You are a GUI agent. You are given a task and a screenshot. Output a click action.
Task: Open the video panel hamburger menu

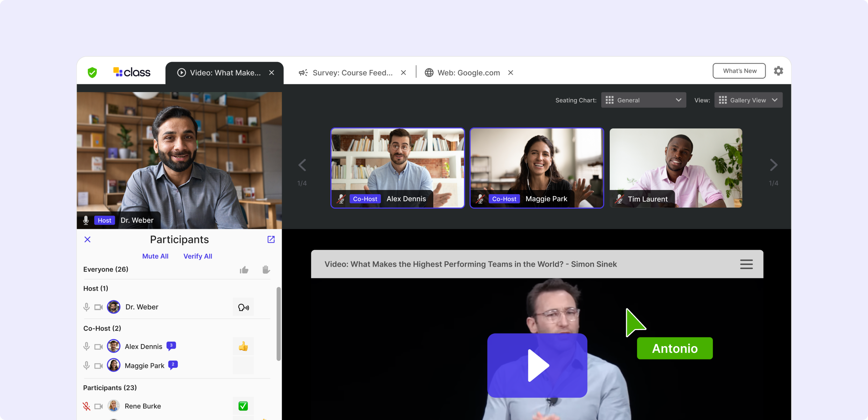click(x=746, y=264)
